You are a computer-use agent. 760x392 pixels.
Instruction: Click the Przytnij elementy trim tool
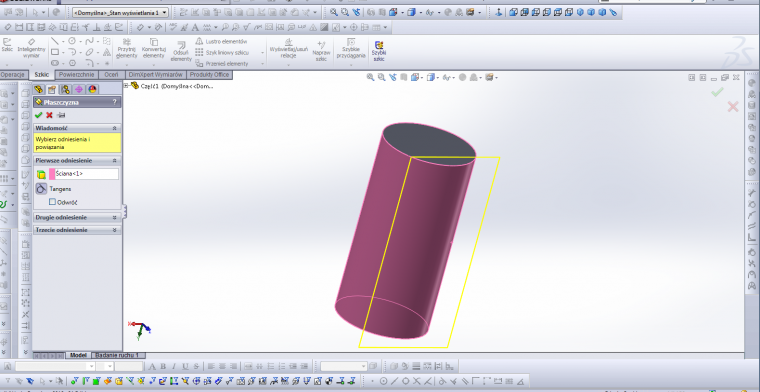point(127,49)
